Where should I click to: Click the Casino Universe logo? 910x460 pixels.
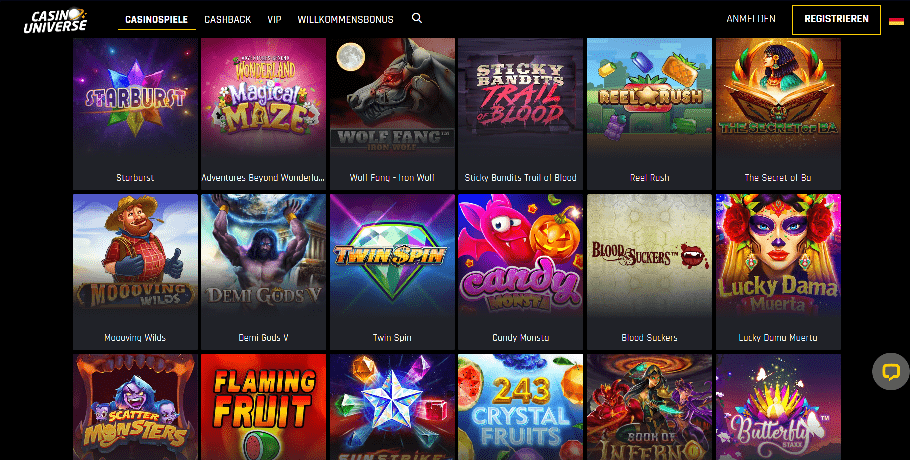(56, 20)
